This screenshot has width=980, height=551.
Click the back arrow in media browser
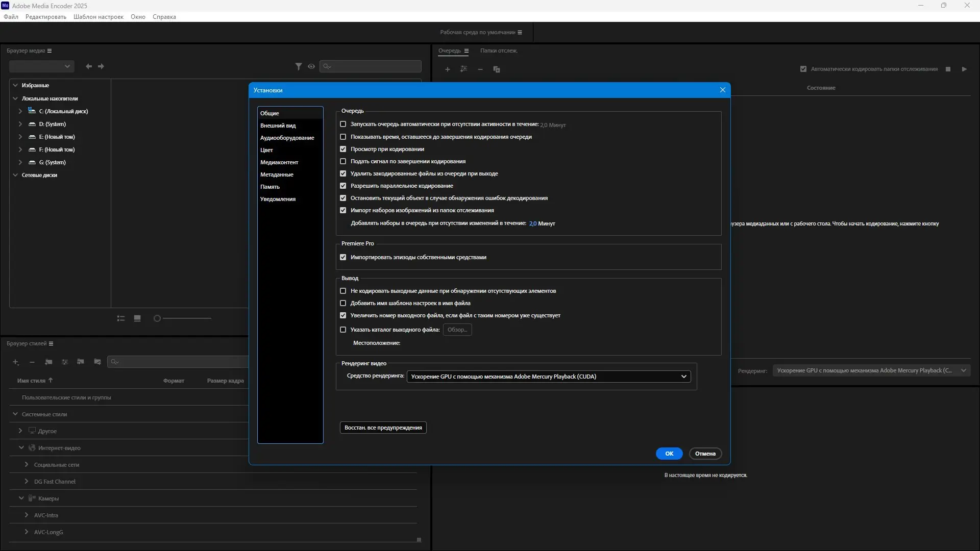[89, 66]
